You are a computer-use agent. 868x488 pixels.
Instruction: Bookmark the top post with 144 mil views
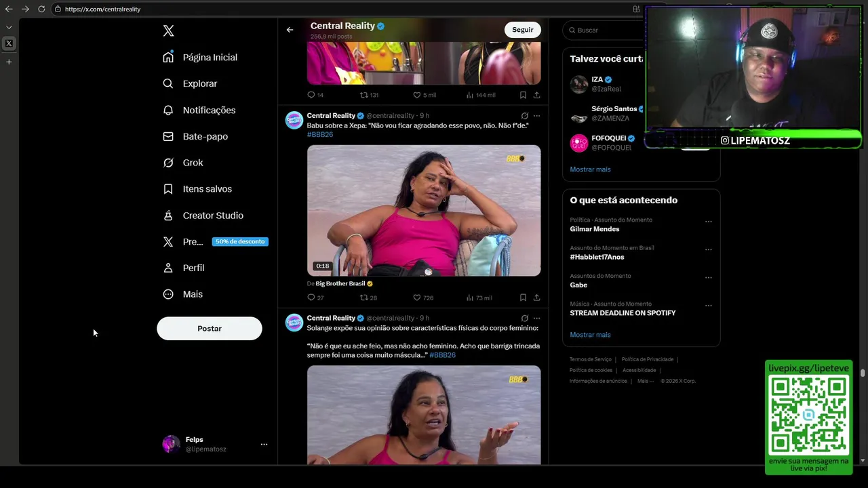coord(523,95)
